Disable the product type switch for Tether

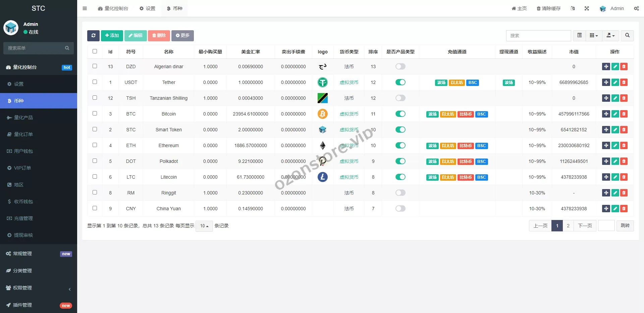pyautogui.click(x=400, y=82)
